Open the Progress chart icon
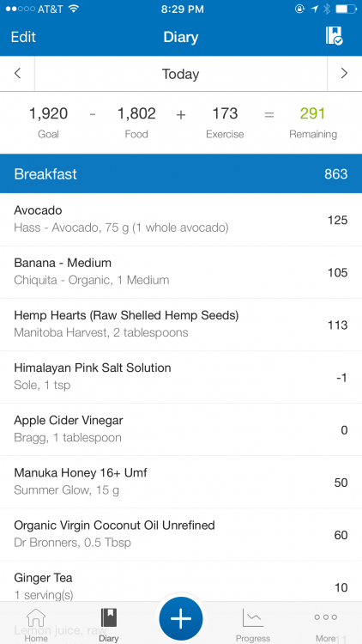Image resolution: width=362 pixels, height=644 pixels. tap(253, 617)
